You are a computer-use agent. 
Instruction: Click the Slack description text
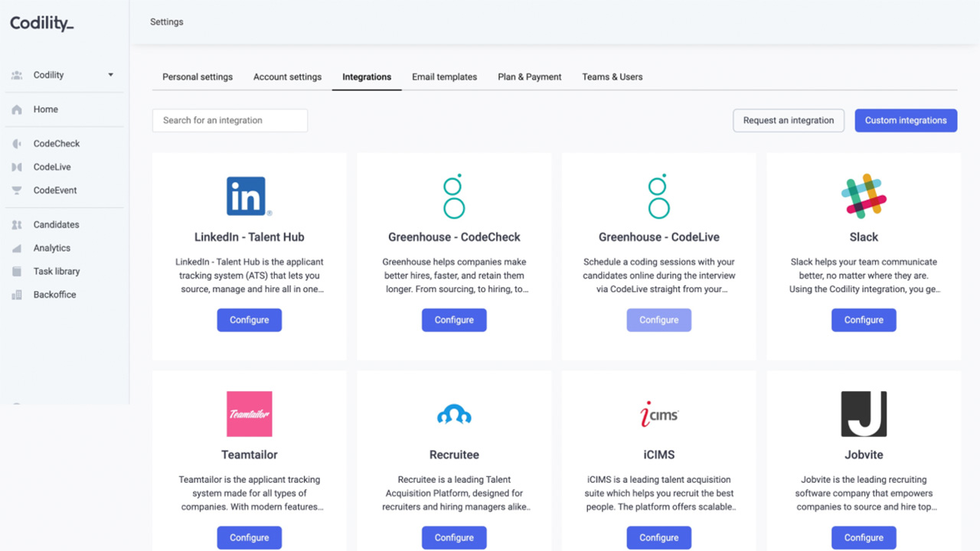pos(864,275)
